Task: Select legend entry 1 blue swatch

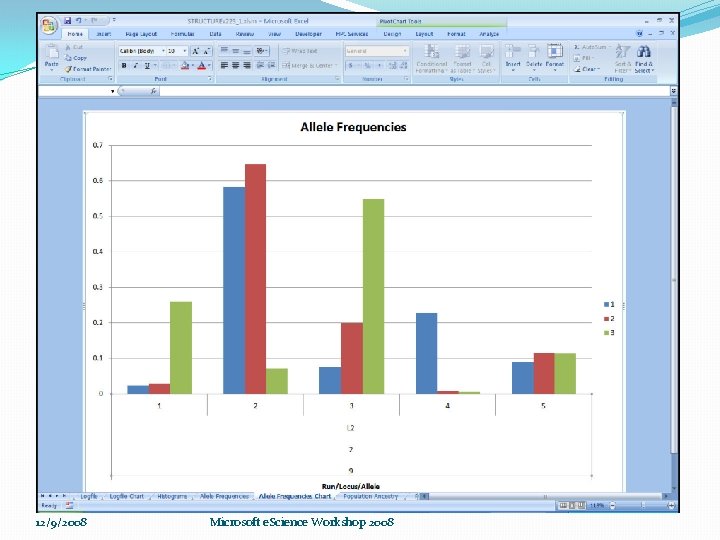Action: point(606,304)
